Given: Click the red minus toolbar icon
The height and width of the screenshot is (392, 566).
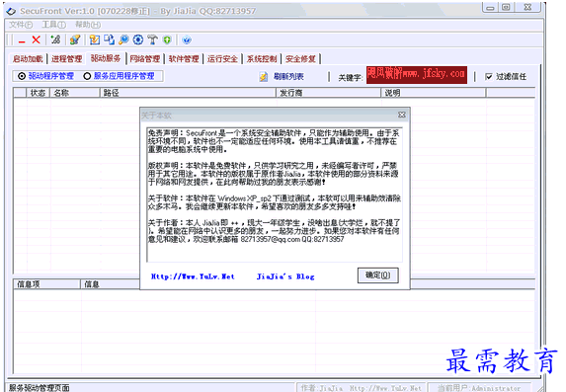Looking at the screenshot, I should [22, 40].
